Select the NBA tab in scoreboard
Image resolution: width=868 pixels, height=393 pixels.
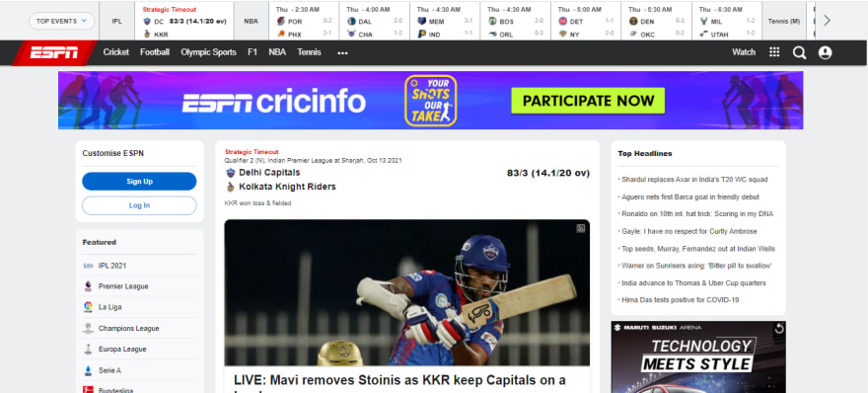[x=252, y=21]
